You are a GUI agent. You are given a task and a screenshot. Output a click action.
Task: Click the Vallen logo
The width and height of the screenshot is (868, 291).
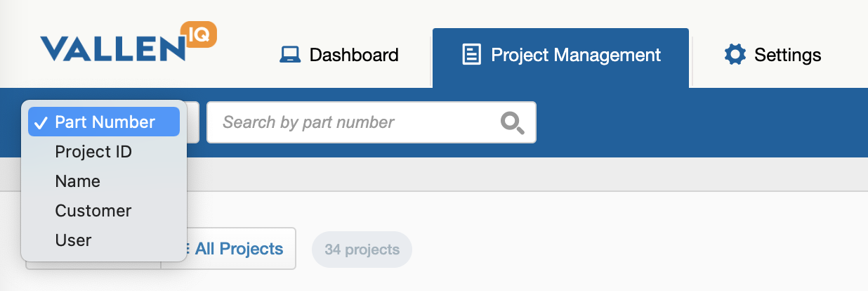point(112,48)
